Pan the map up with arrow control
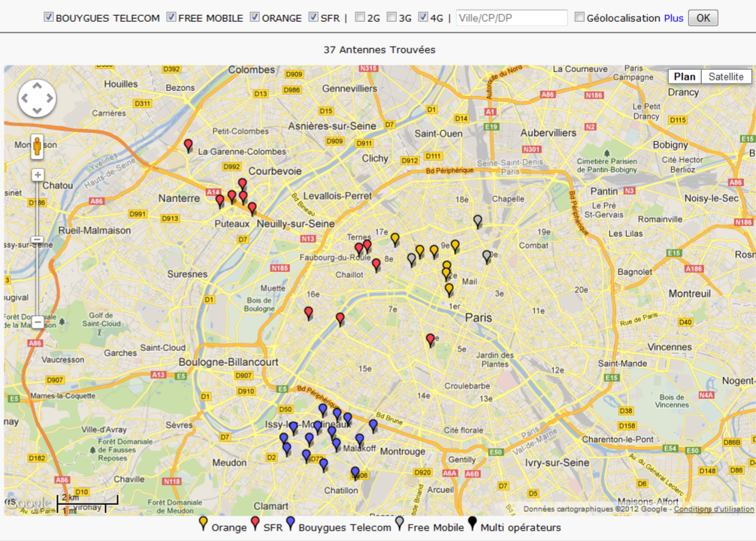This screenshot has height=541, width=756. [x=37, y=86]
